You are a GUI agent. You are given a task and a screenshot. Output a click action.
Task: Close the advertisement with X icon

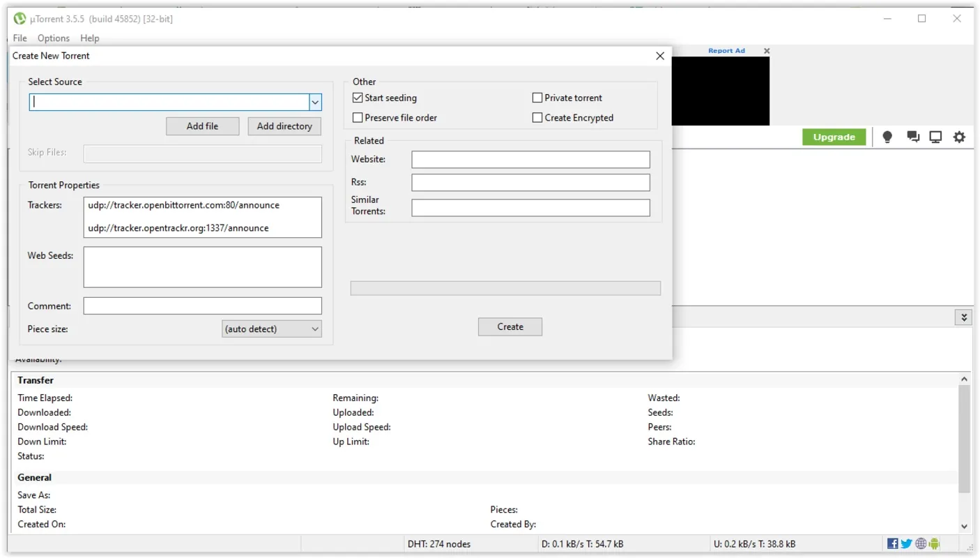coord(767,51)
